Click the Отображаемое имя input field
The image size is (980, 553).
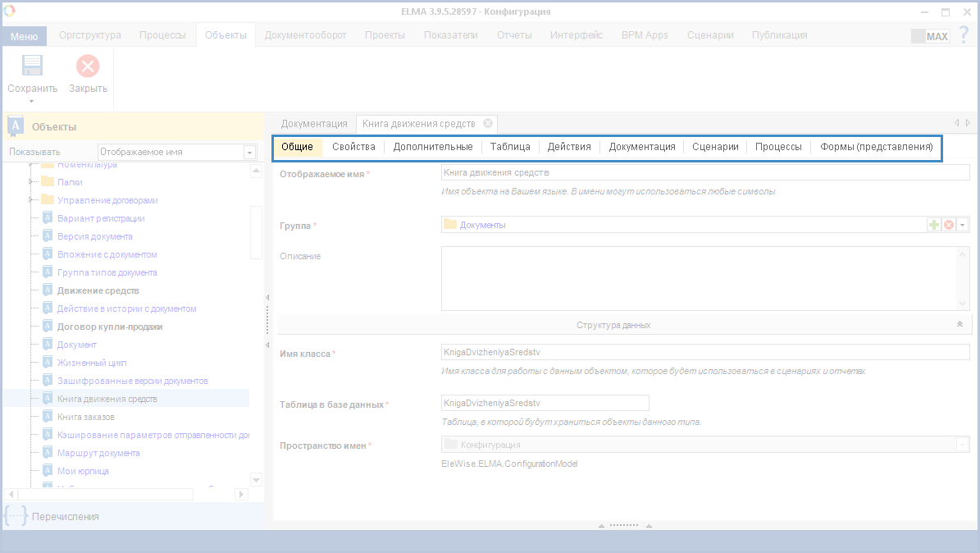point(705,173)
